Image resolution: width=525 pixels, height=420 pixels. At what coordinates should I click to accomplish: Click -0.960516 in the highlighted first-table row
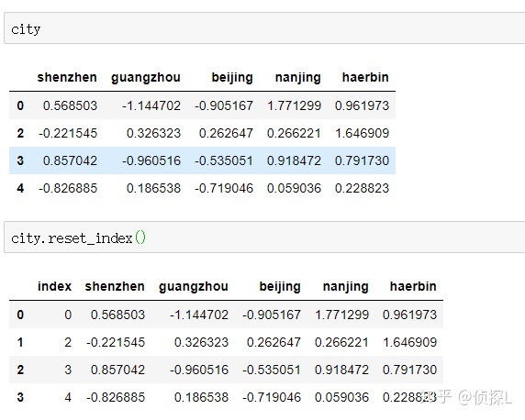pos(151,160)
